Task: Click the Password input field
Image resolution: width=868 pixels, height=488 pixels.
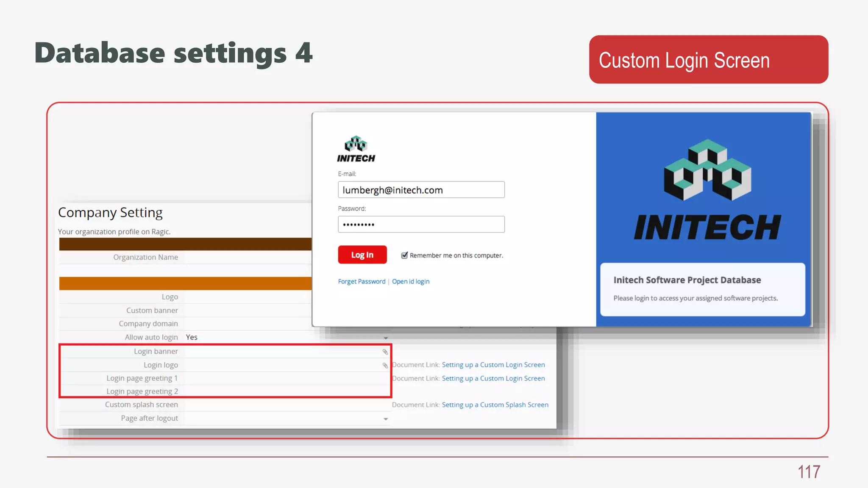Action: point(421,225)
